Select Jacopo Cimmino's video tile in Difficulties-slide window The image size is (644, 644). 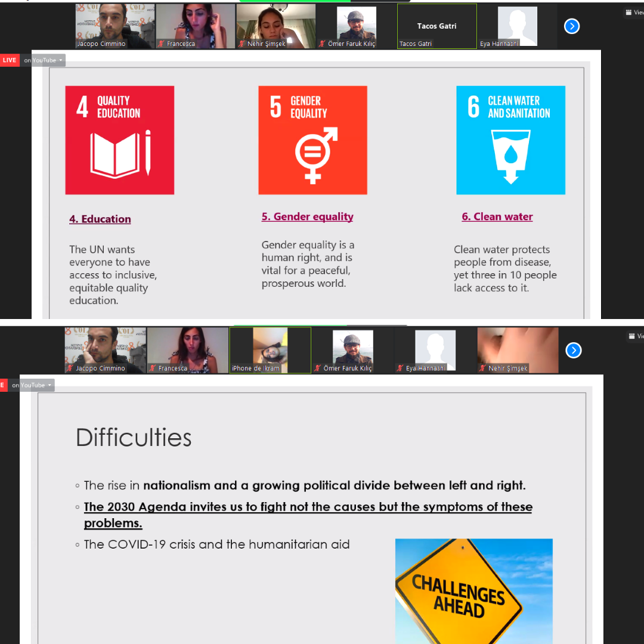106,351
